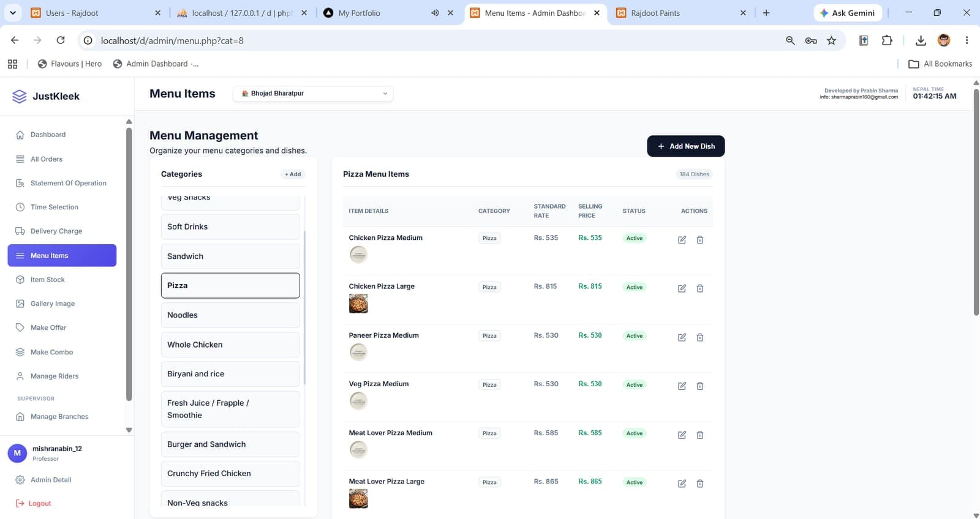Image resolution: width=980 pixels, height=519 pixels.
Task: Click the Meat Lover Pizza Large thumbnail
Action: point(358,499)
